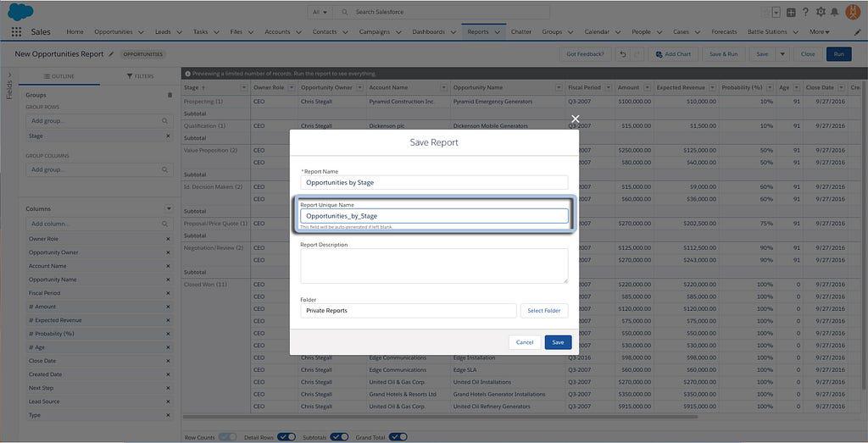Open the Help question mark icon
This screenshot has width=868, height=443.
click(x=805, y=12)
